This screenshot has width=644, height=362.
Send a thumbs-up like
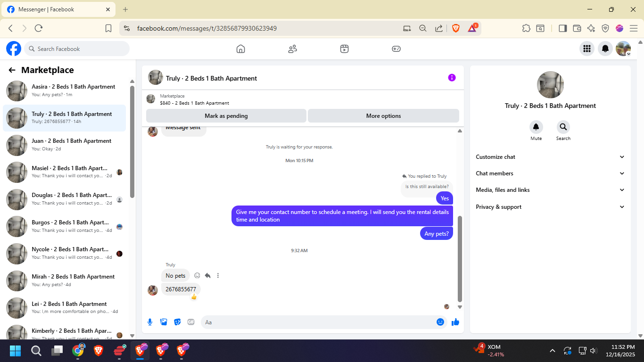tap(455, 322)
